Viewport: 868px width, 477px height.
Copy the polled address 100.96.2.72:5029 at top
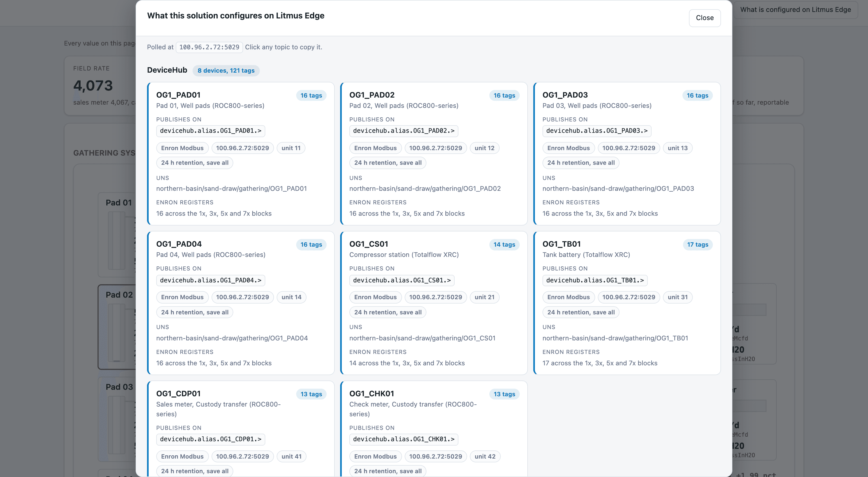[209, 47]
